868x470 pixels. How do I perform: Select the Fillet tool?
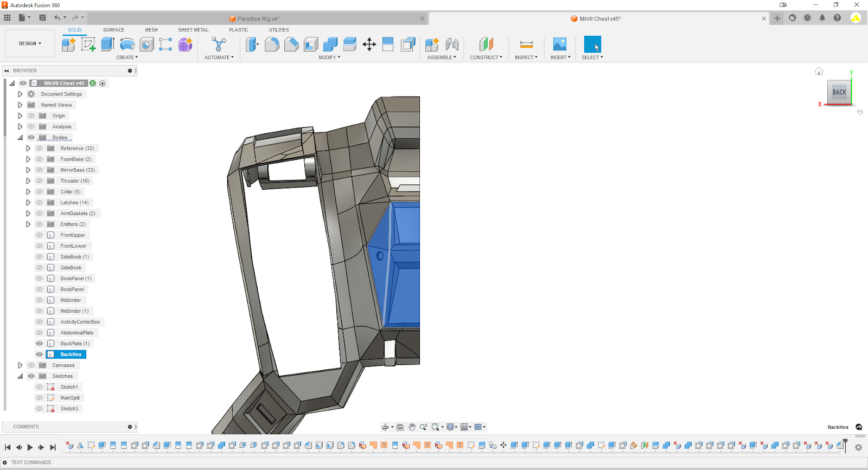[x=272, y=44]
